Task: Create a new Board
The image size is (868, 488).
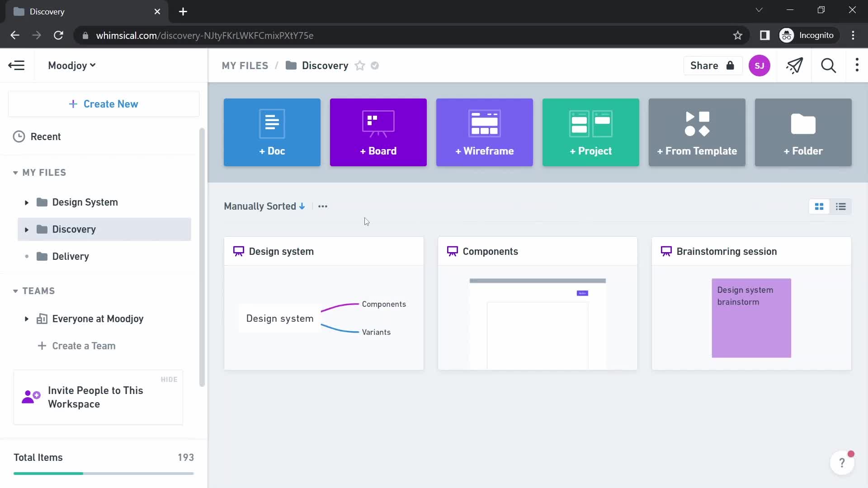Action: pos(378,132)
